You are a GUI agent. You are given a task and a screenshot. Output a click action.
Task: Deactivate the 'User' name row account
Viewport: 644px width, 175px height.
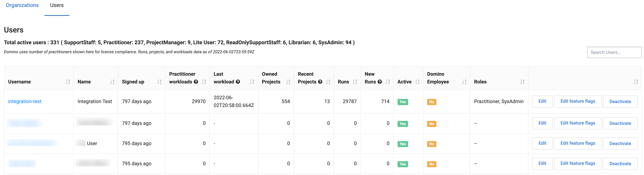coord(620,143)
